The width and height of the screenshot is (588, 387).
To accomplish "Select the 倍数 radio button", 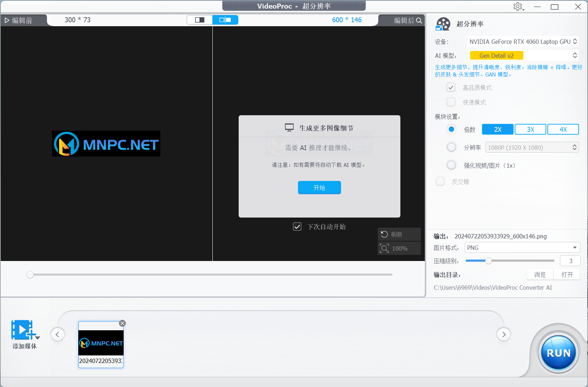I will coord(451,129).
